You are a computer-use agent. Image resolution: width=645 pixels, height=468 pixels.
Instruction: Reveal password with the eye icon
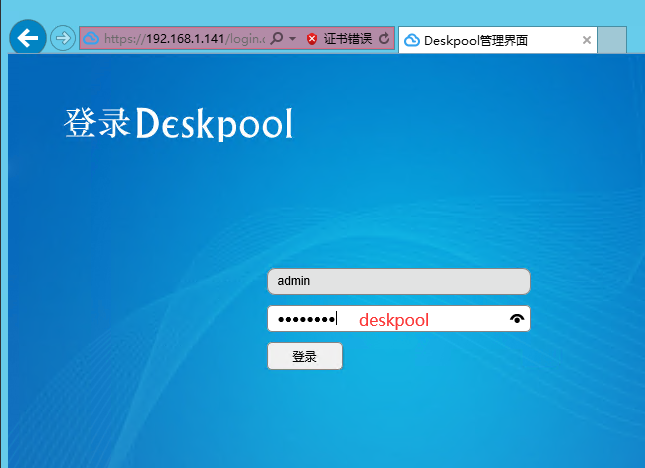tap(517, 319)
